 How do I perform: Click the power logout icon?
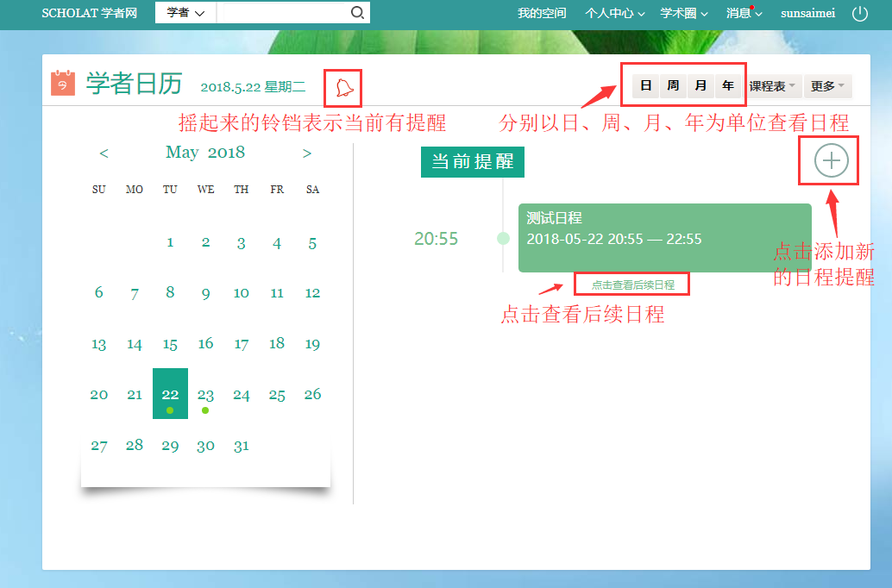point(859,13)
